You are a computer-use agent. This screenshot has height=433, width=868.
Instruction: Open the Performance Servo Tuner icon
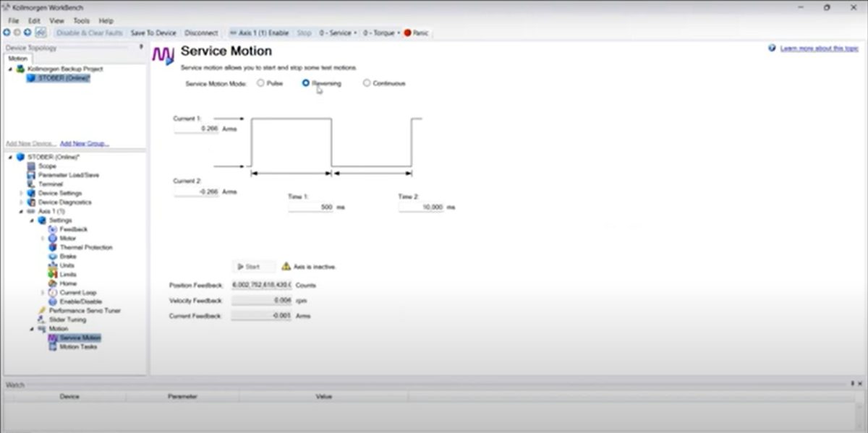pos(42,311)
